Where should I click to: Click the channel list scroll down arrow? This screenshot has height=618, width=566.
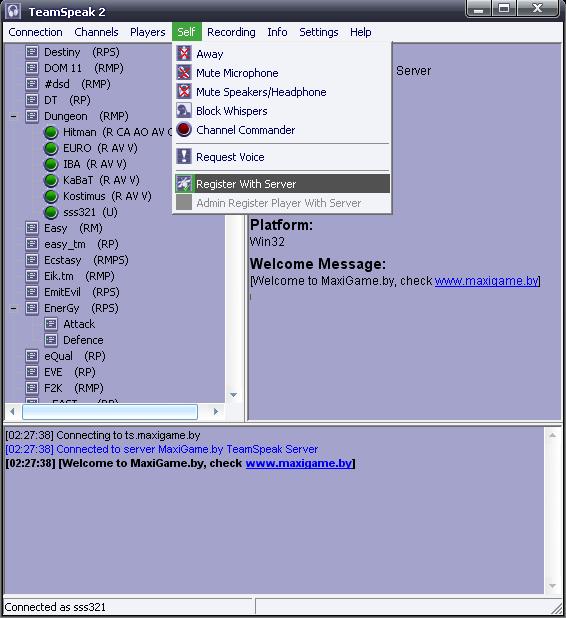coord(233,395)
